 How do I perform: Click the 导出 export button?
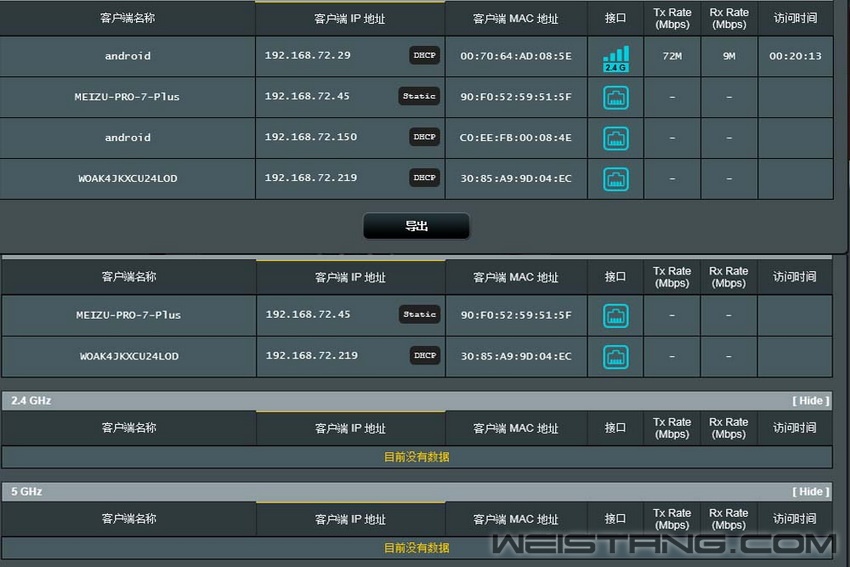pos(416,227)
